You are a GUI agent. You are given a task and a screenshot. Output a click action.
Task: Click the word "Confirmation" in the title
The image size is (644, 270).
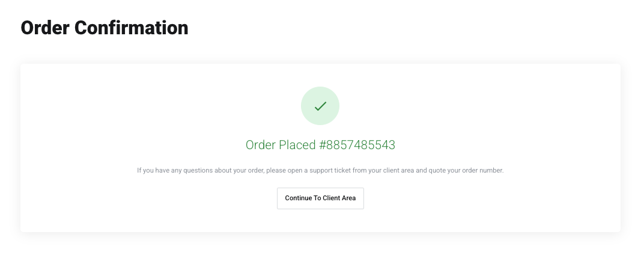[x=132, y=28]
